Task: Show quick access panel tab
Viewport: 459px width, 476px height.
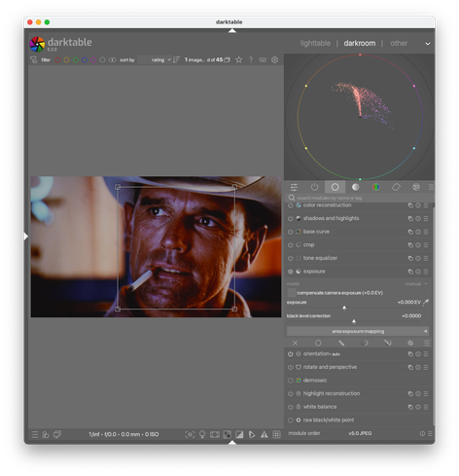Action: click(x=294, y=187)
